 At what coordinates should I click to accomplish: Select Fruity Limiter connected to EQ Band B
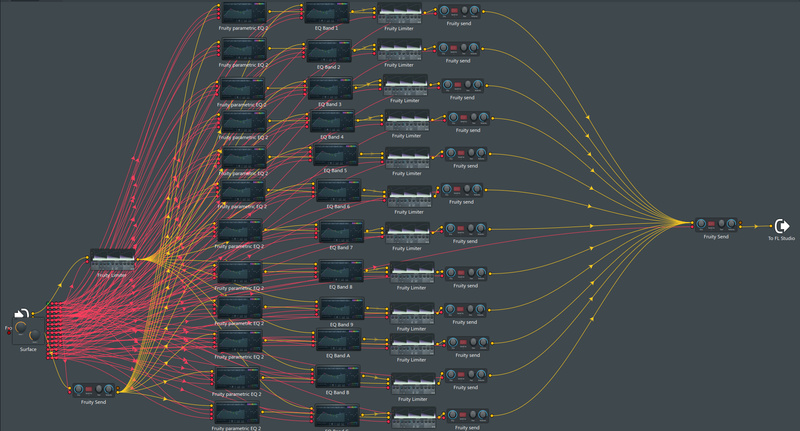coord(414,385)
